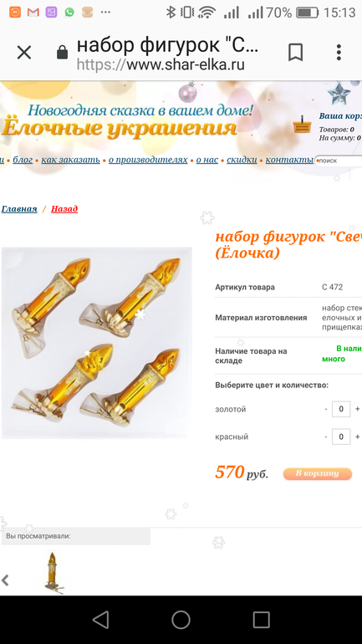Increase quantity for красный color

[358, 437]
